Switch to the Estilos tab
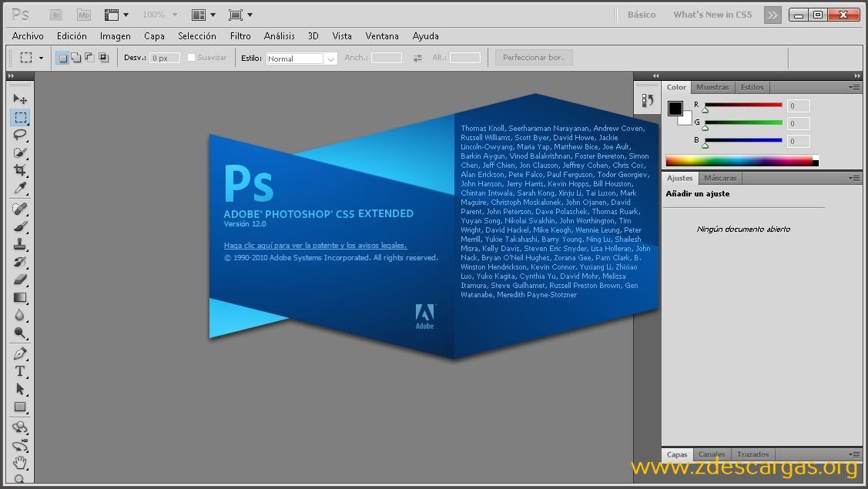This screenshot has height=489, width=868. (x=752, y=88)
